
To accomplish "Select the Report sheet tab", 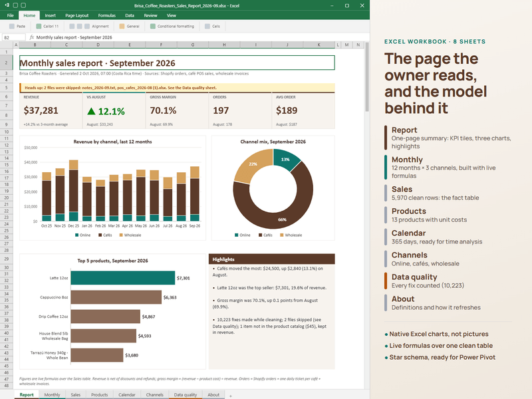I will click(27, 394).
